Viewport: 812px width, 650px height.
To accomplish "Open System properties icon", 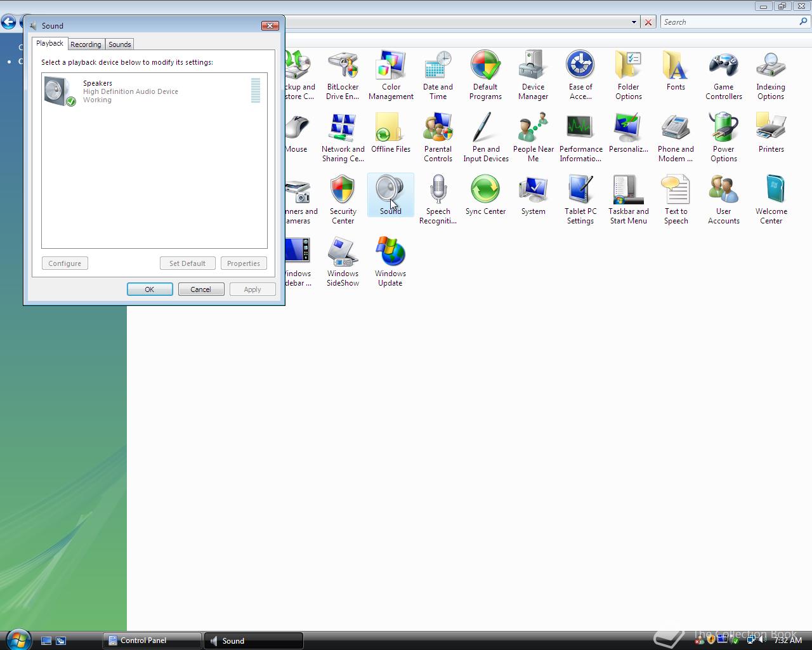I will [x=533, y=196].
